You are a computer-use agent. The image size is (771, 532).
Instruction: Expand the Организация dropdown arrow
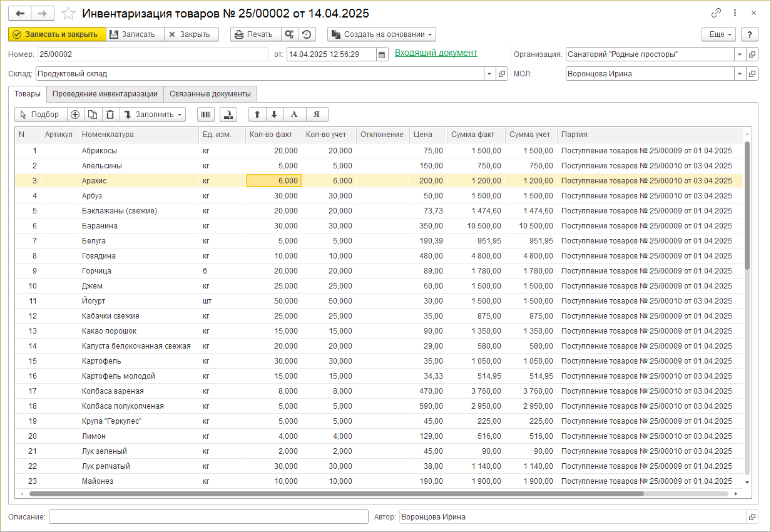point(739,54)
